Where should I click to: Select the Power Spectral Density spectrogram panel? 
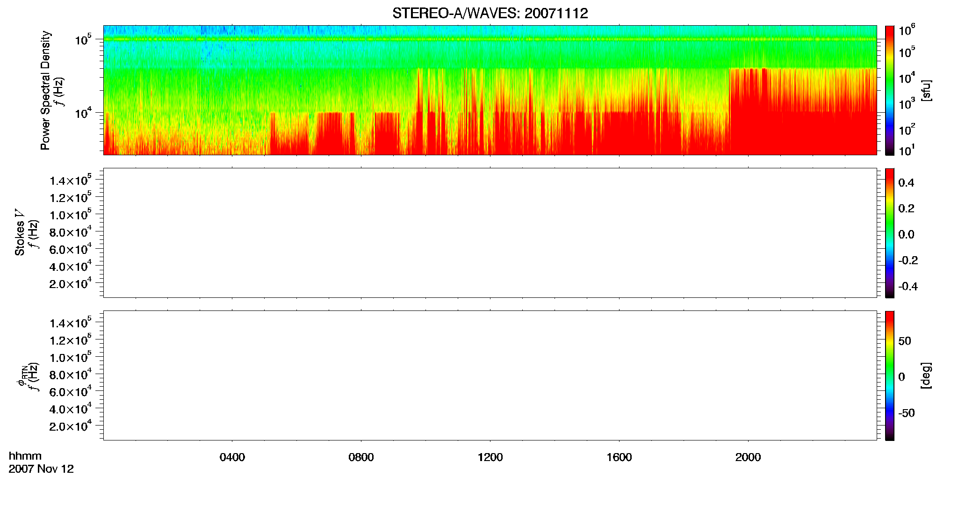pyautogui.click(x=490, y=90)
